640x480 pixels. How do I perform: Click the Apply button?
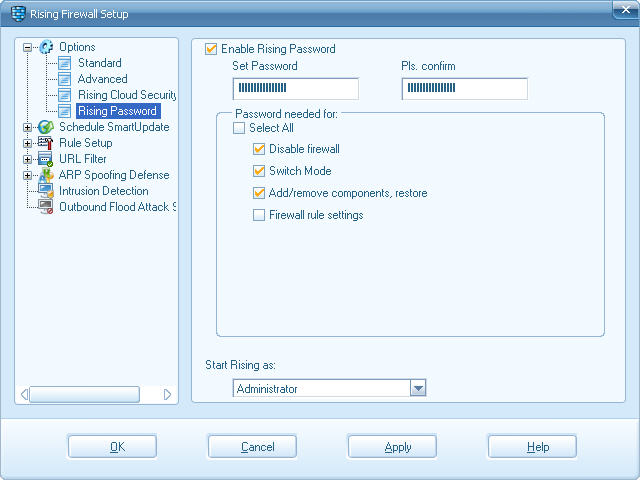[392, 447]
